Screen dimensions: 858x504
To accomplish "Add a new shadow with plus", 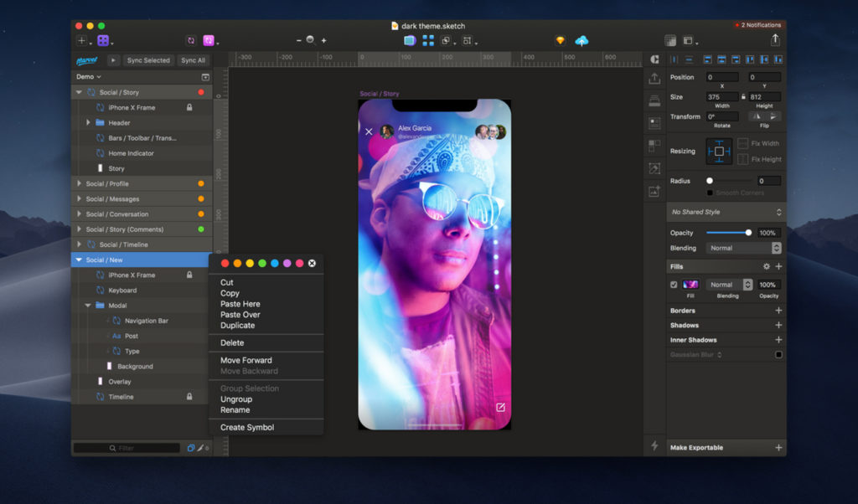I will point(778,325).
